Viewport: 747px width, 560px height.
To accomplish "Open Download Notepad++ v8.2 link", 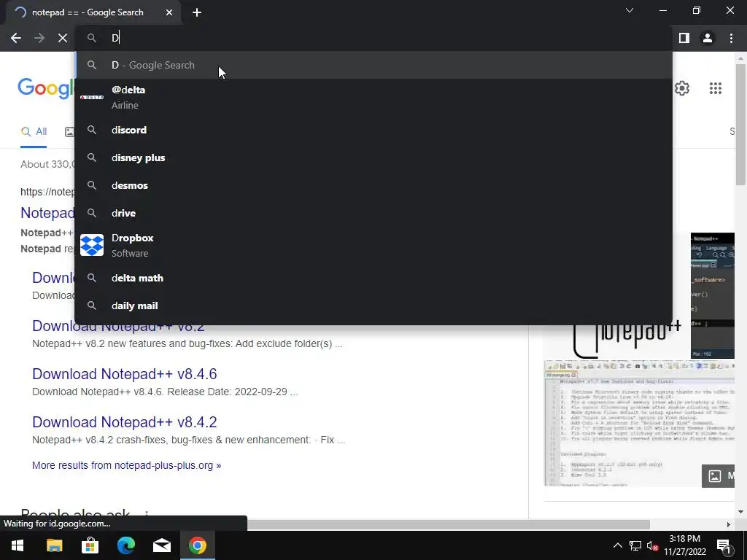I will point(118,326).
